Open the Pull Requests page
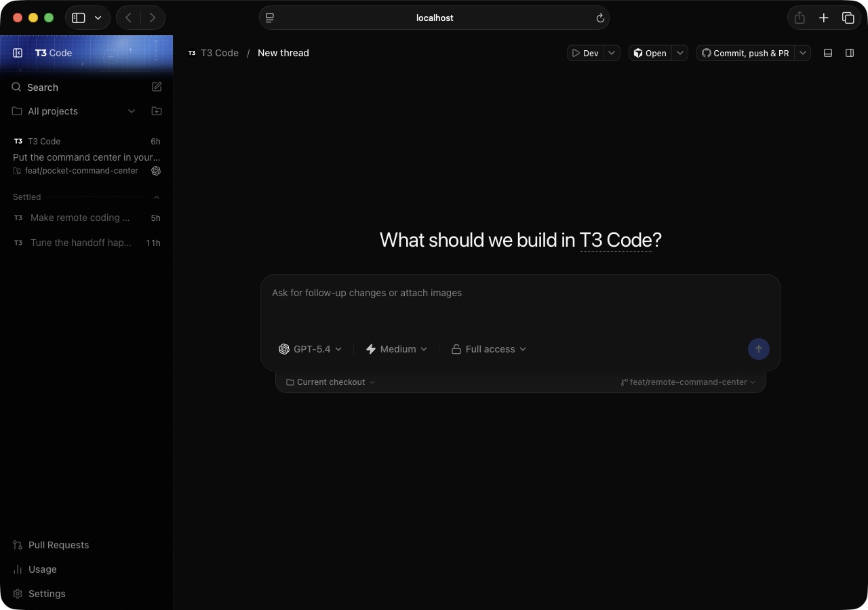This screenshot has width=868, height=610. click(x=86, y=545)
